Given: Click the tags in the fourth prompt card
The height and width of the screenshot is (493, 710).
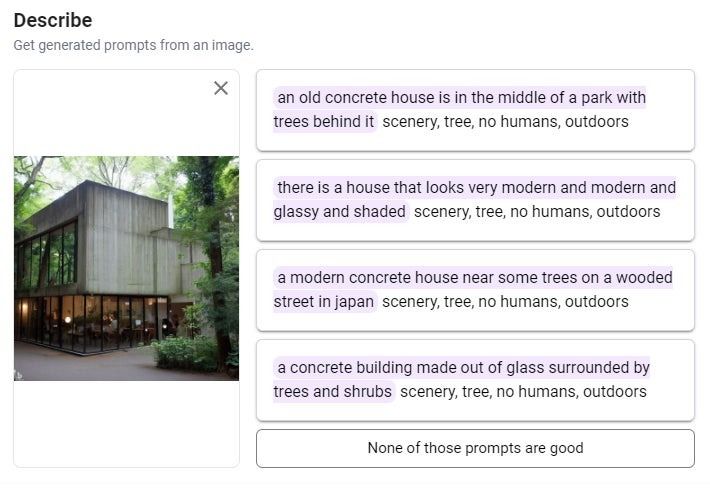Looking at the screenshot, I should point(523,392).
